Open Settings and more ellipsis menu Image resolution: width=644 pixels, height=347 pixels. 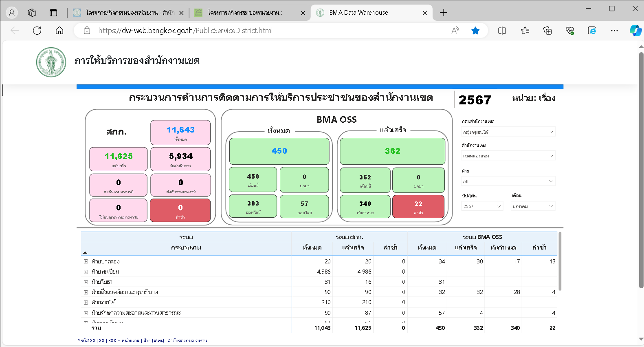pyautogui.click(x=614, y=31)
